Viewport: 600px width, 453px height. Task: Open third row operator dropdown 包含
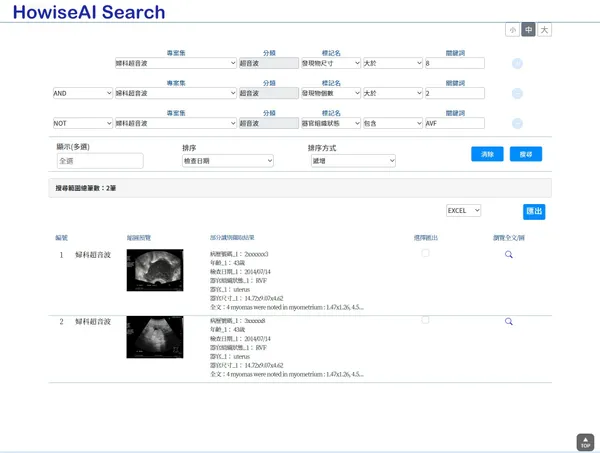coord(393,123)
